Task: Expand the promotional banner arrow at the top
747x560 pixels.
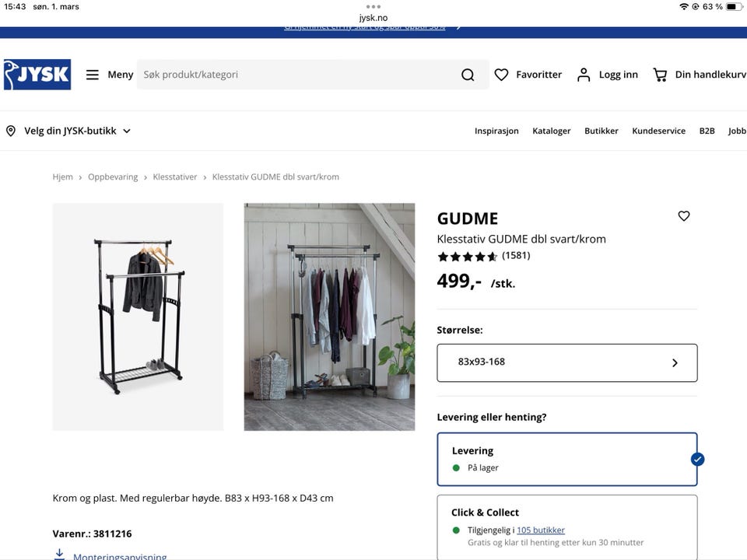Action: coord(458,24)
